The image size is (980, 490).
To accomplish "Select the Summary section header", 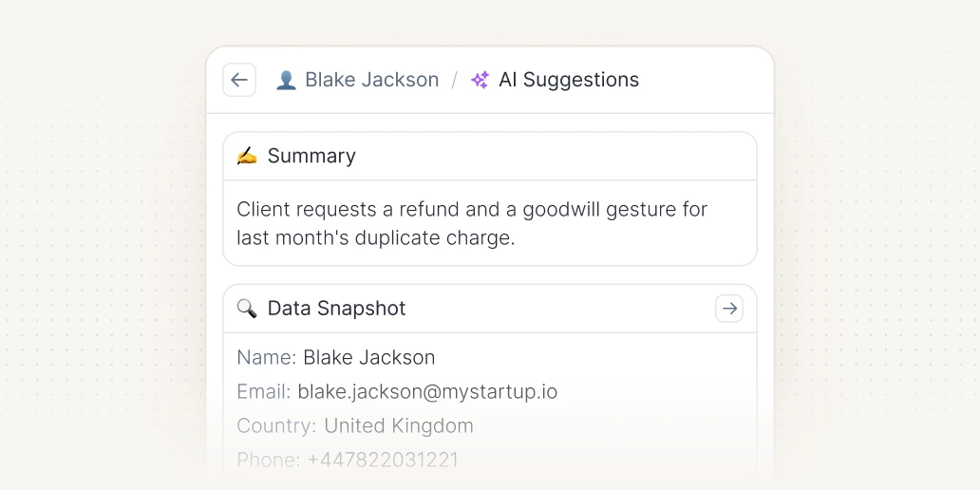I will click(x=490, y=156).
